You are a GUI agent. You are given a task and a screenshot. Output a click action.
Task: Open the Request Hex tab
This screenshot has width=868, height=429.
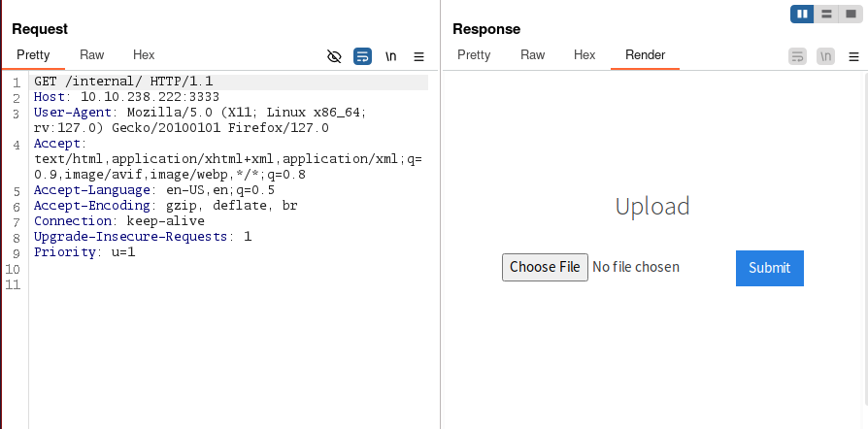144,55
